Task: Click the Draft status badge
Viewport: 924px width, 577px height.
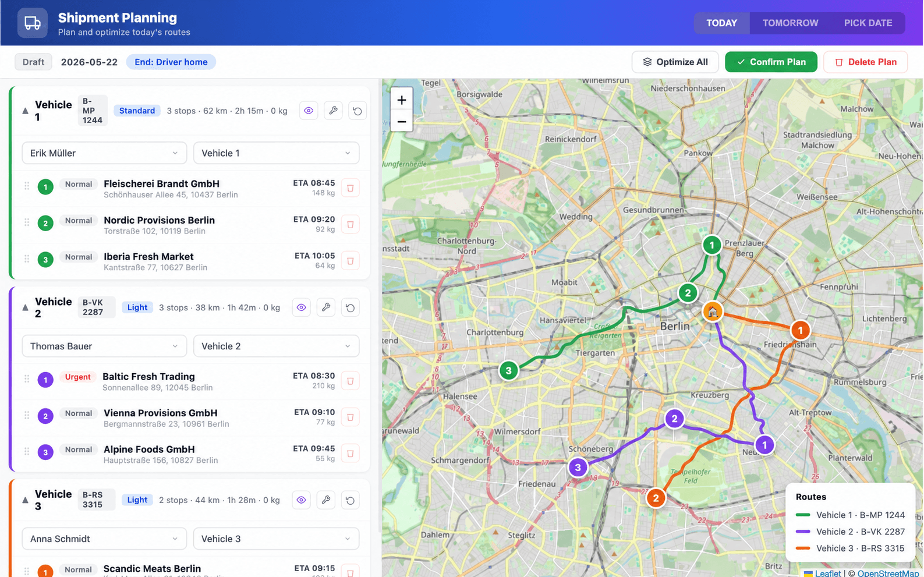Action: click(x=33, y=62)
